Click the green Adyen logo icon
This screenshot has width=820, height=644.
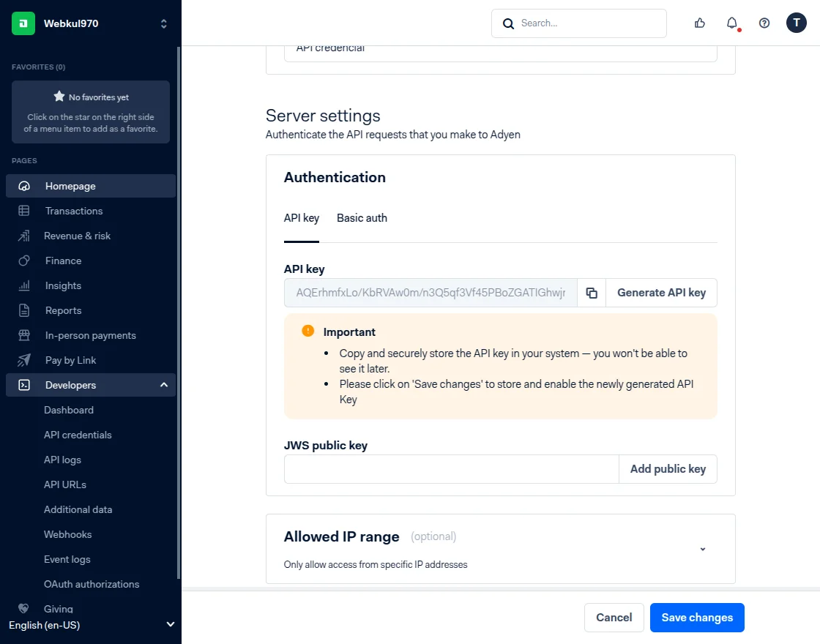(23, 23)
